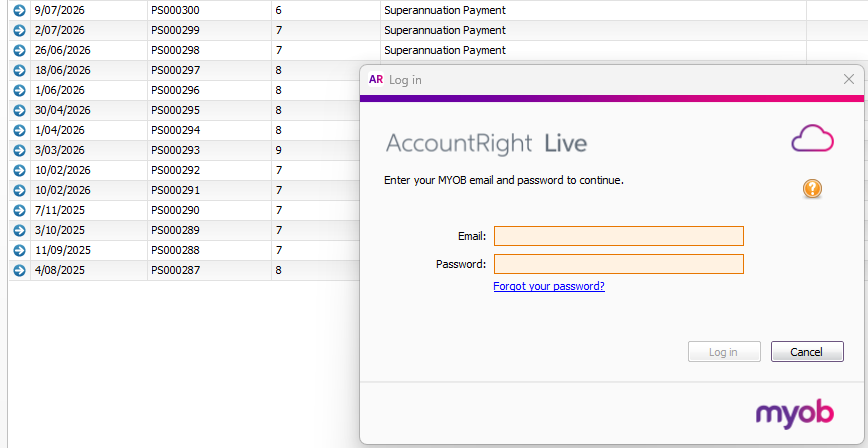The height and width of the screenshot is (448, 868).
Task: Open the Forgot your password link
Action: [x=549, y=286]
